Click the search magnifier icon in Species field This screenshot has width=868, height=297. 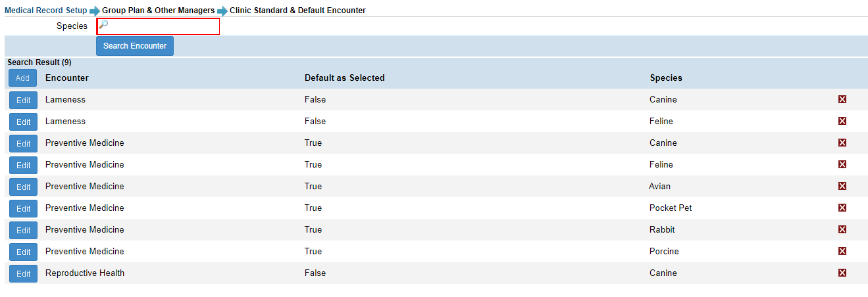coord(103,25)
